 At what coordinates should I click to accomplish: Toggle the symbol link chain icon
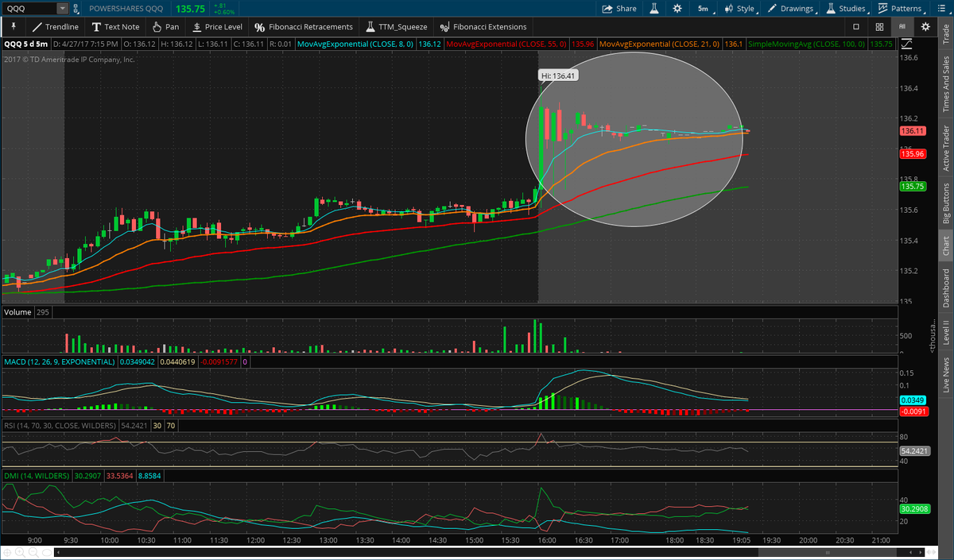[75, 8]
